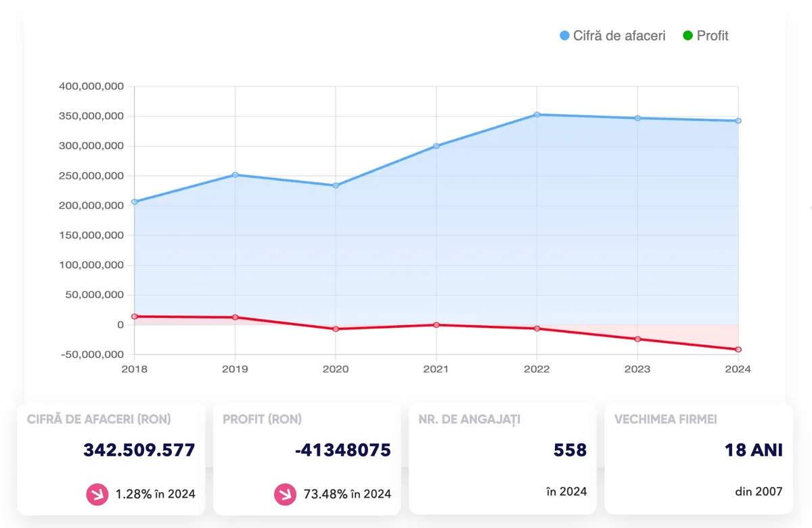Screen dimensions: 812x528
Task: Select the 2021 revenue data point
Action: click(436, 145)
